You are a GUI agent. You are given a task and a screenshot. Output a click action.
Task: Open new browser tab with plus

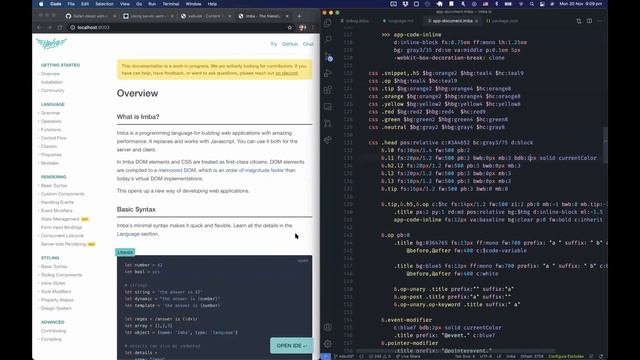pos(299,16)
